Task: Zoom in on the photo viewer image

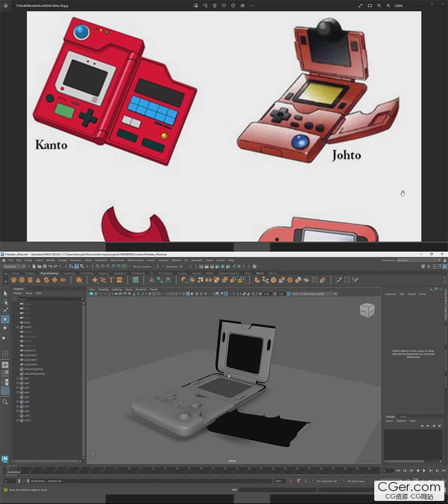Action: coord(388,6)
